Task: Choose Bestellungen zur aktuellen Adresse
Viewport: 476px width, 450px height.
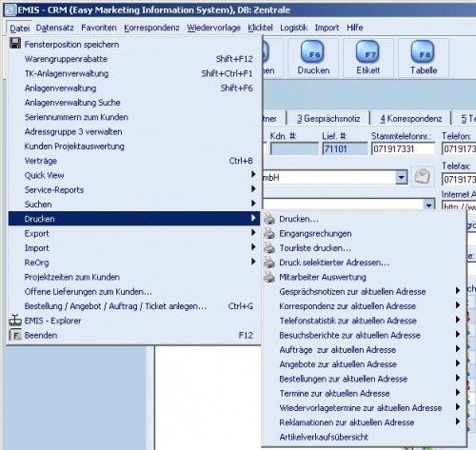Action: tap(364, 379)
